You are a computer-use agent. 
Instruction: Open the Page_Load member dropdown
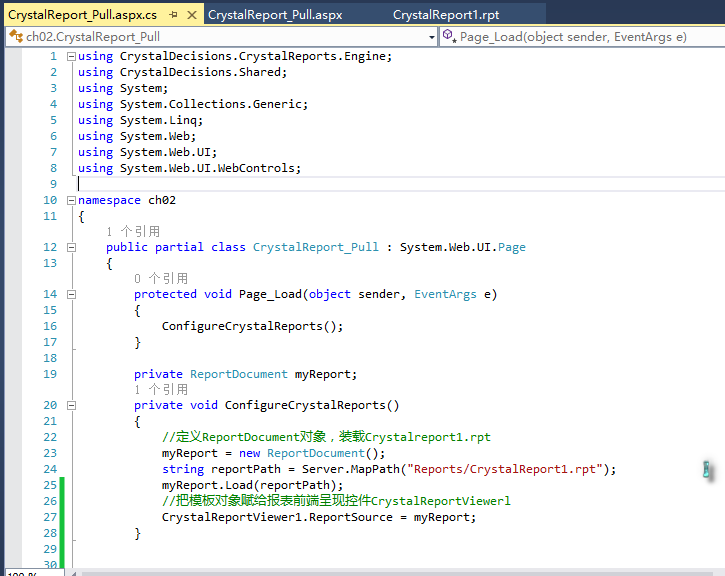point(583,37)
